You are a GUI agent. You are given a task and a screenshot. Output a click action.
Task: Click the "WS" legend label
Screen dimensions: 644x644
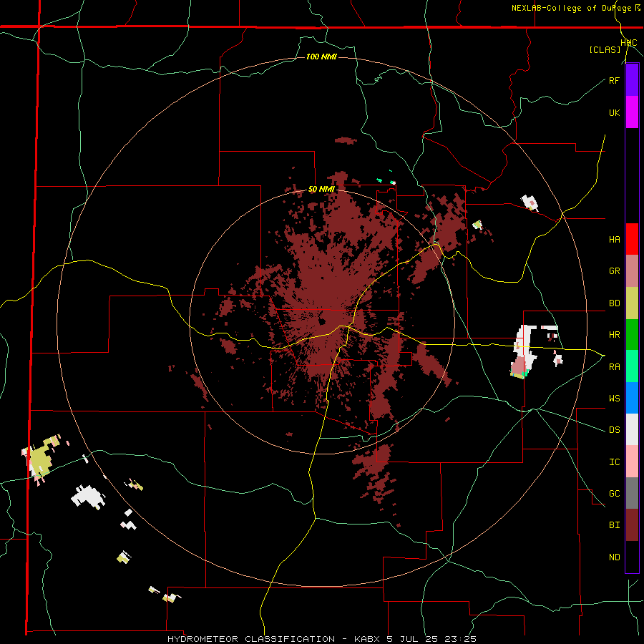point(614,399)
